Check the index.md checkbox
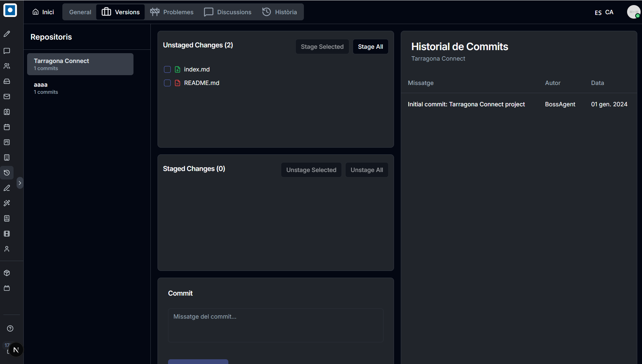 pos(167,69)
